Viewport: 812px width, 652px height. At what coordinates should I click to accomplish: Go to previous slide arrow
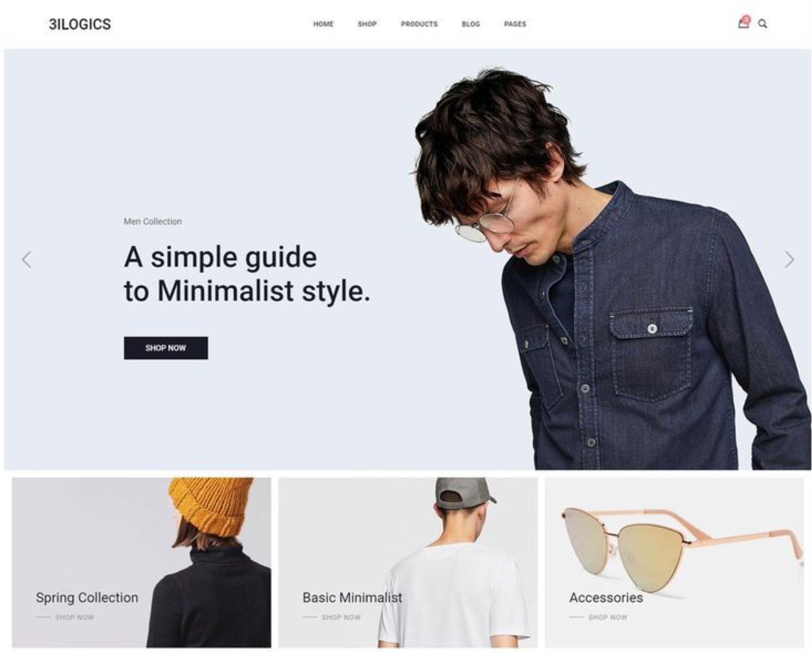tap(27, 259)
